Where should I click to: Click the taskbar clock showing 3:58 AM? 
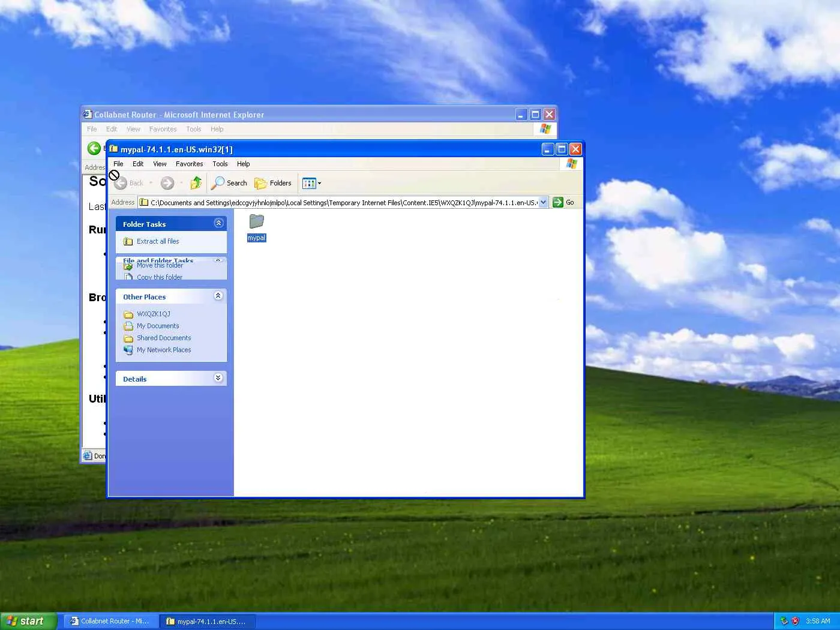[x=818, y=621]
